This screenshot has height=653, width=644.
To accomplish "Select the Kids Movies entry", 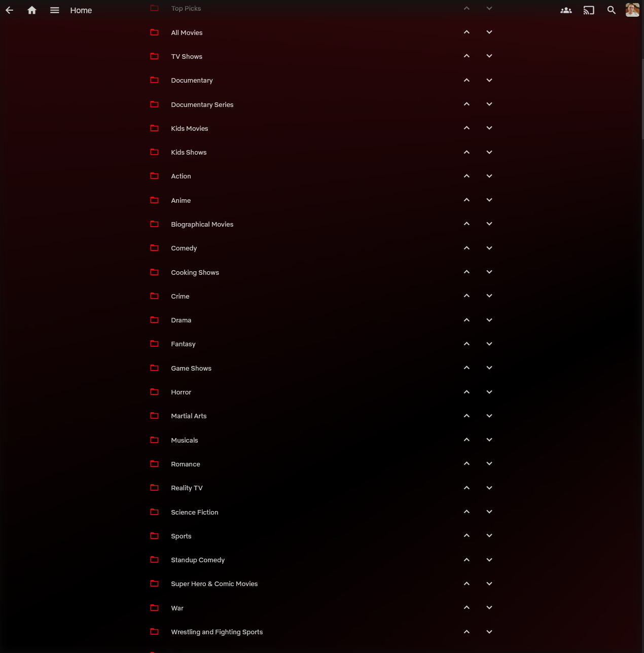I will point(189,128).
